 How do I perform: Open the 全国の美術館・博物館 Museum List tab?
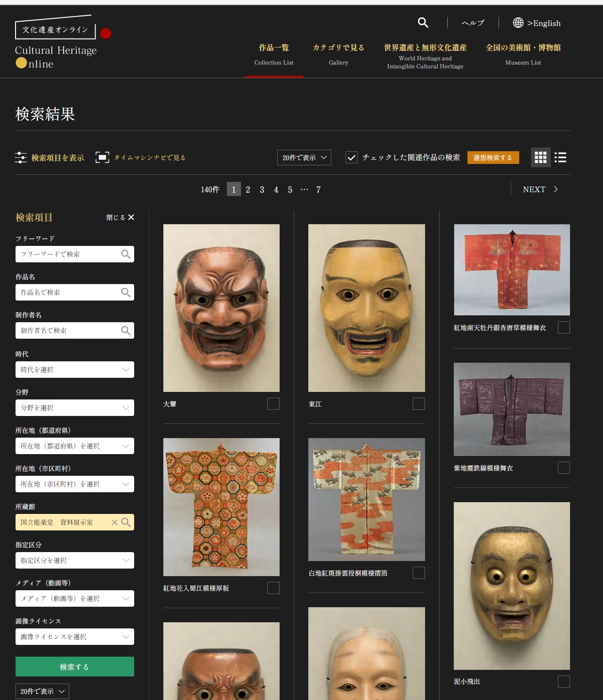(523, 55)
